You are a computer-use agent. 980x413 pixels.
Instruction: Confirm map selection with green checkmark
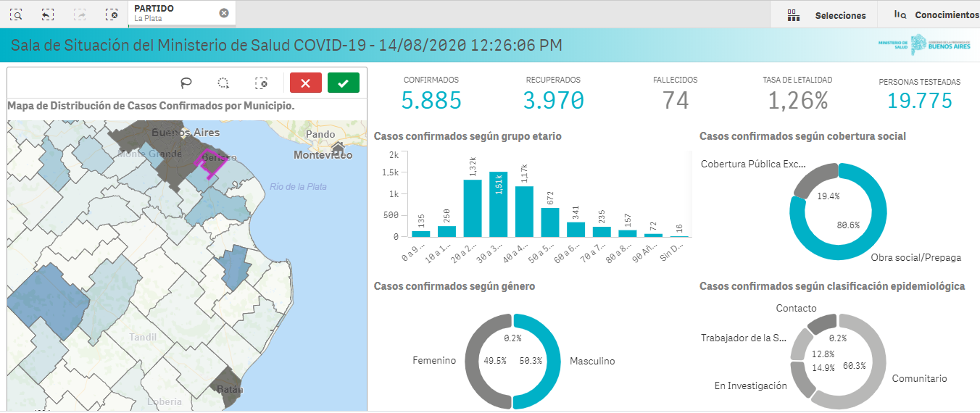343,83
